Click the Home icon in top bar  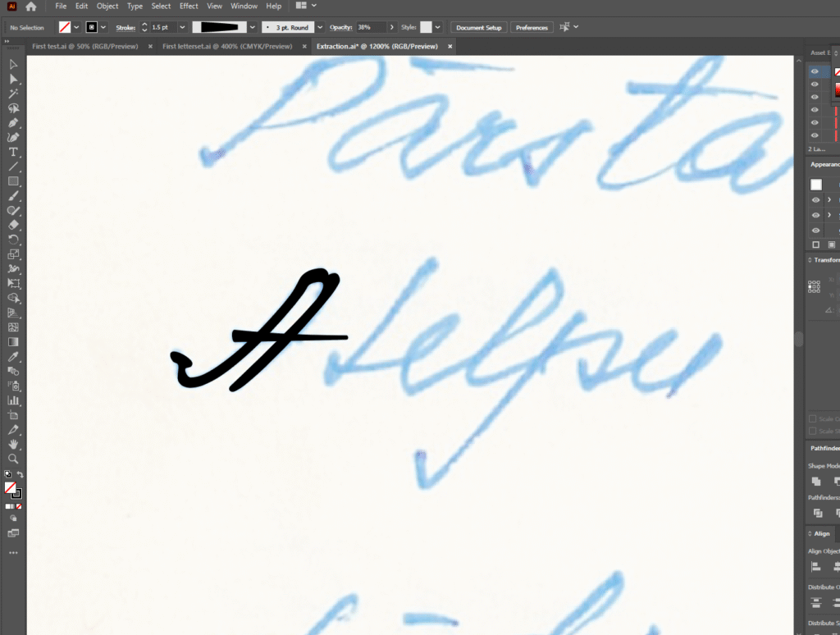coord(30,7)
